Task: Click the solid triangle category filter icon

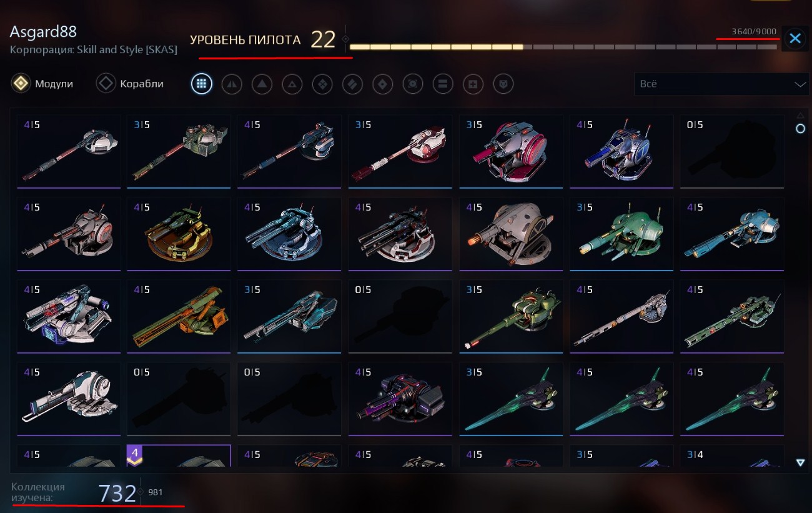Action: [262, 84]
